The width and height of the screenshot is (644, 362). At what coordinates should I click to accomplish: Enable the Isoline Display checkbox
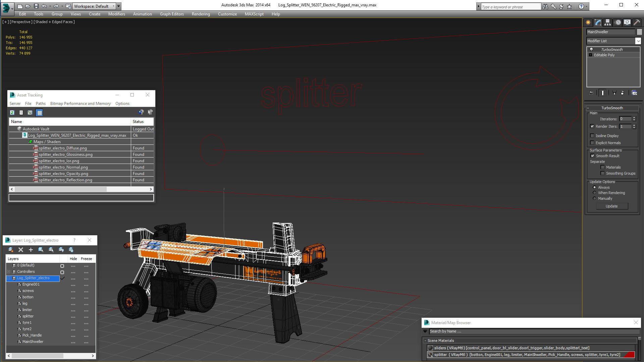click(592, 136)
